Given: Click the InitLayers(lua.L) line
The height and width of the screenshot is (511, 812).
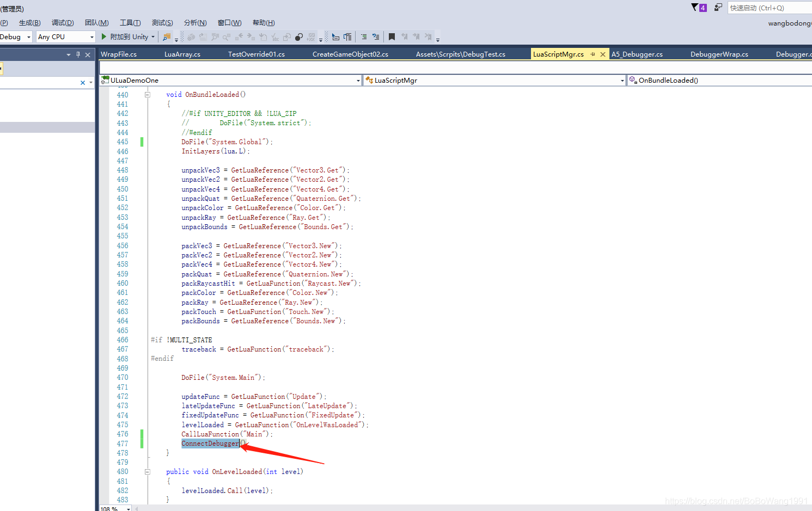Looking at the screenshot, I should (216, 151).
